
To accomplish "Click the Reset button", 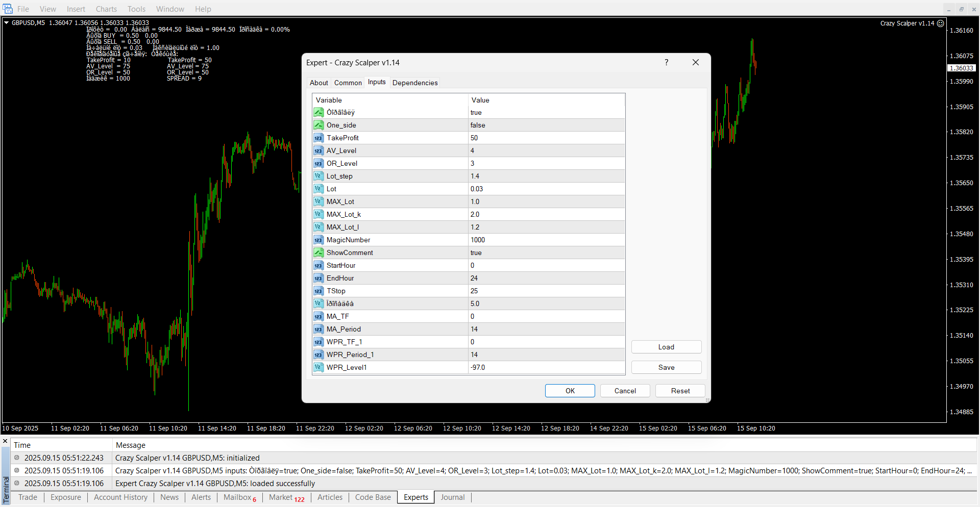I will 680,391.
